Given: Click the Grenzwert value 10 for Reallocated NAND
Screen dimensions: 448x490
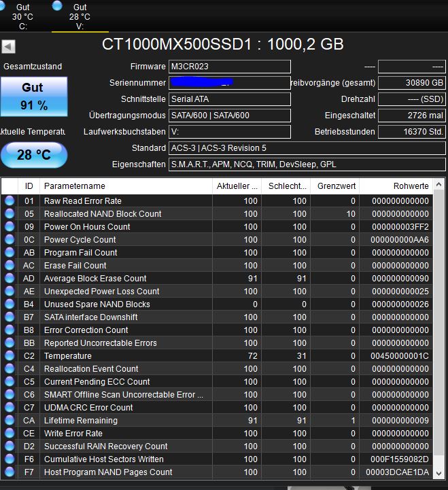Looking at the screenshot, I should [x=351, y=214].
